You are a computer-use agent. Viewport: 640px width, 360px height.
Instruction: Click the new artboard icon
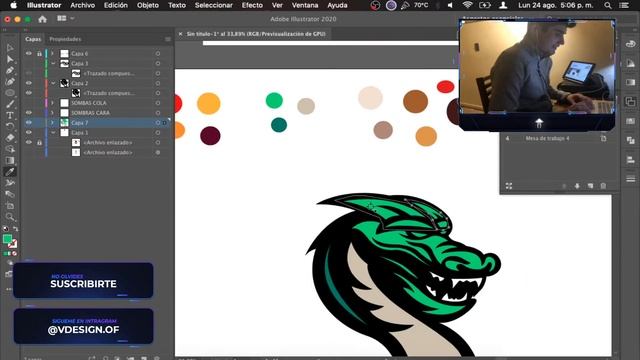(x=590, y=186)
